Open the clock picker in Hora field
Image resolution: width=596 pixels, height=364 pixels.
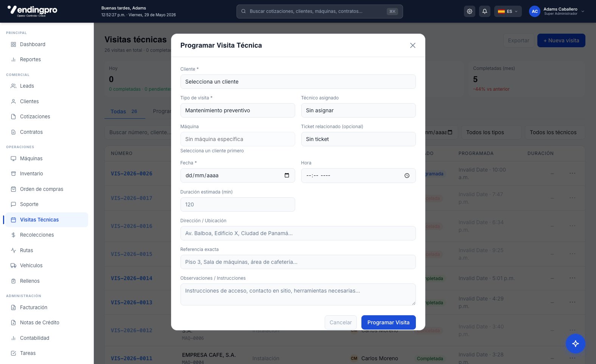[x=407, y=175]
